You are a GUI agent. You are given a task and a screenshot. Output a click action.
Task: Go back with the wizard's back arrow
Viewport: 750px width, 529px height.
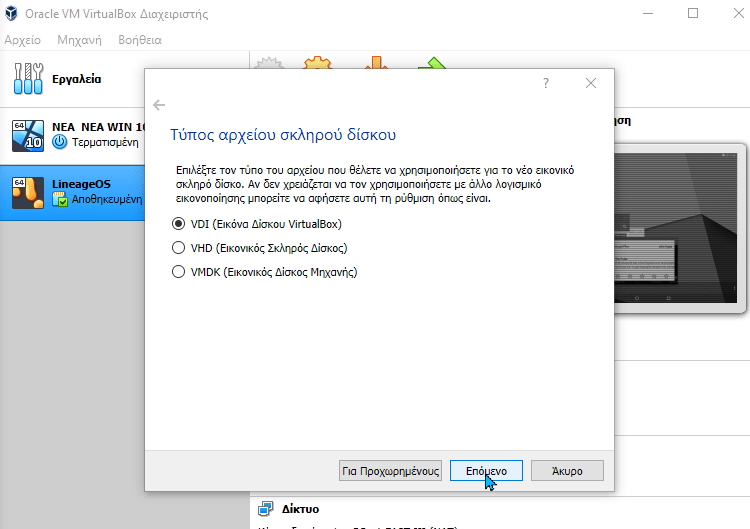[159, 105]
